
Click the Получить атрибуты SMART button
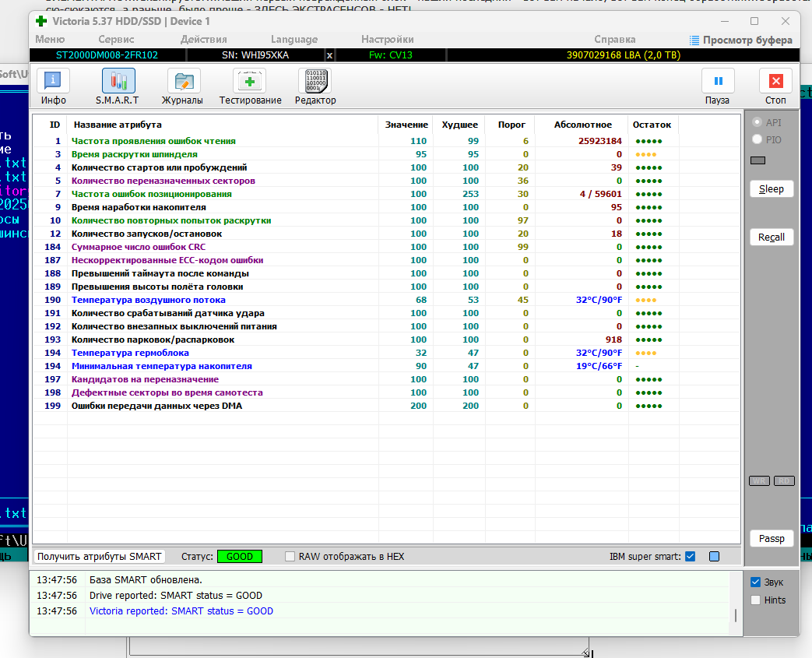[100, 557]
